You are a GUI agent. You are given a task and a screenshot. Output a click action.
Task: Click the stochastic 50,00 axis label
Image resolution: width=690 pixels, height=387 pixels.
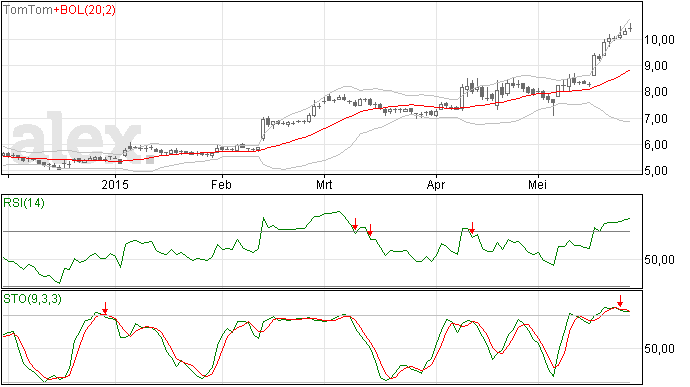click(659, 349)
